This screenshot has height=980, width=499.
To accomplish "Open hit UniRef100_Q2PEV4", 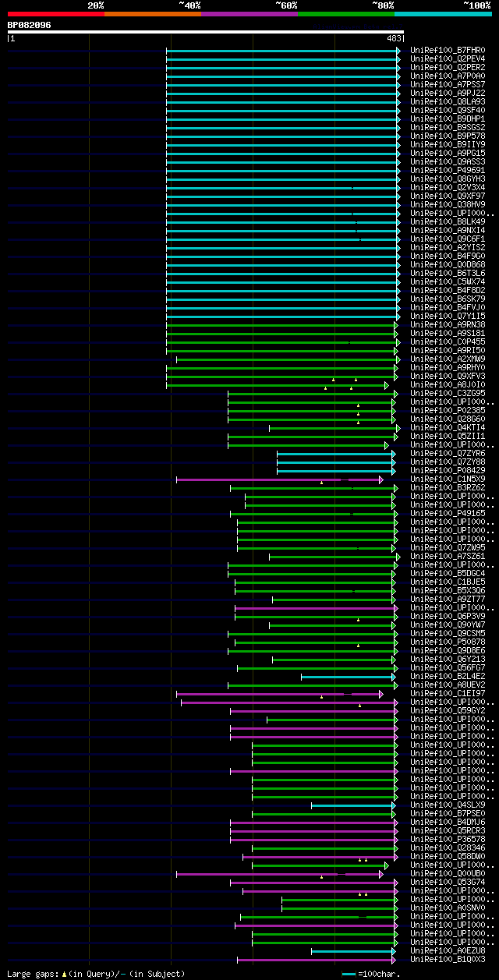I will [448, 58].
